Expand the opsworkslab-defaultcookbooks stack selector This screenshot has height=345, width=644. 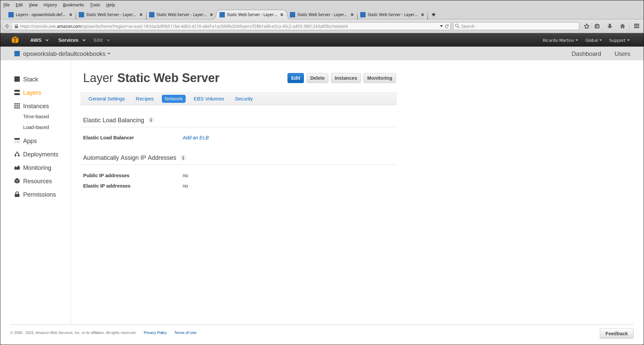coord(66,54)
